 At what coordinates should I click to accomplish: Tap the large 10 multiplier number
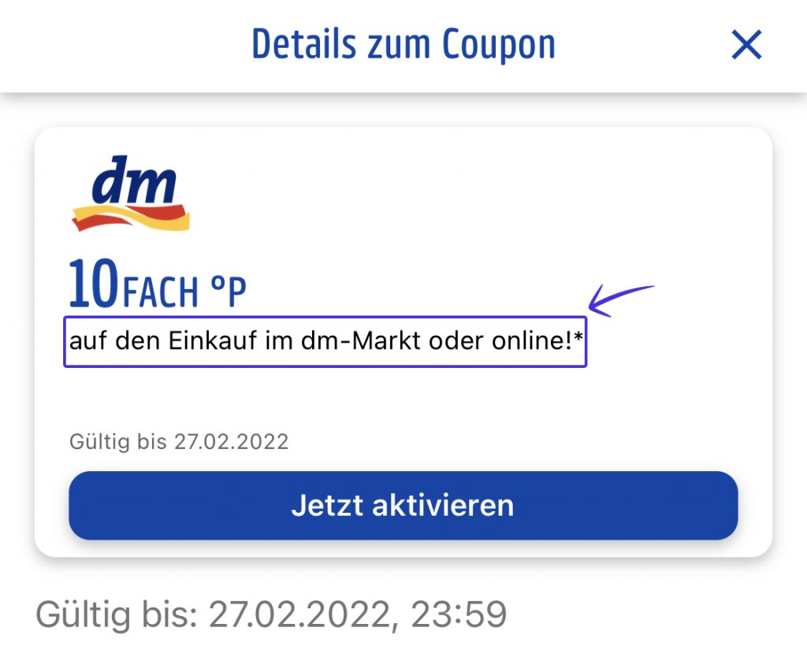(x=94, y=284)
